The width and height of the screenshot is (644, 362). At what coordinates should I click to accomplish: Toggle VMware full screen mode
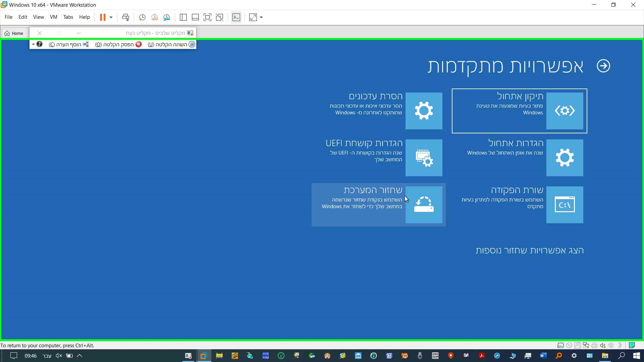pyautogui.click(x=207, y=17)
